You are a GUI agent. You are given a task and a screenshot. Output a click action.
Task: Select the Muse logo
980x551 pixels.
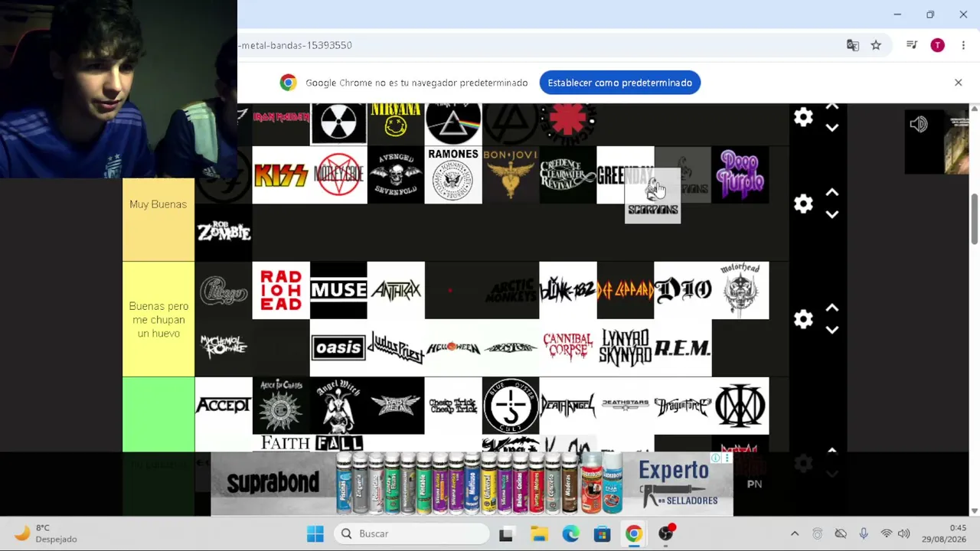point(338,291)
